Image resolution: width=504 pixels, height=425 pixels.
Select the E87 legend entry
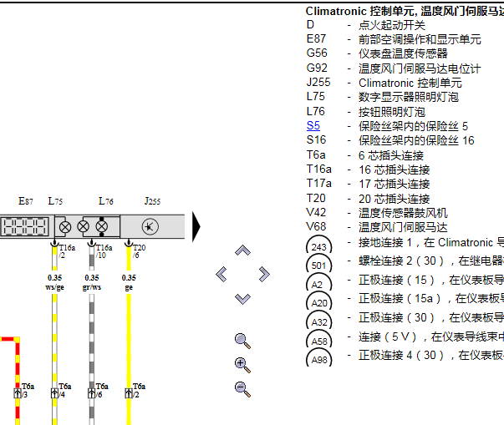[x=394, y=39]
